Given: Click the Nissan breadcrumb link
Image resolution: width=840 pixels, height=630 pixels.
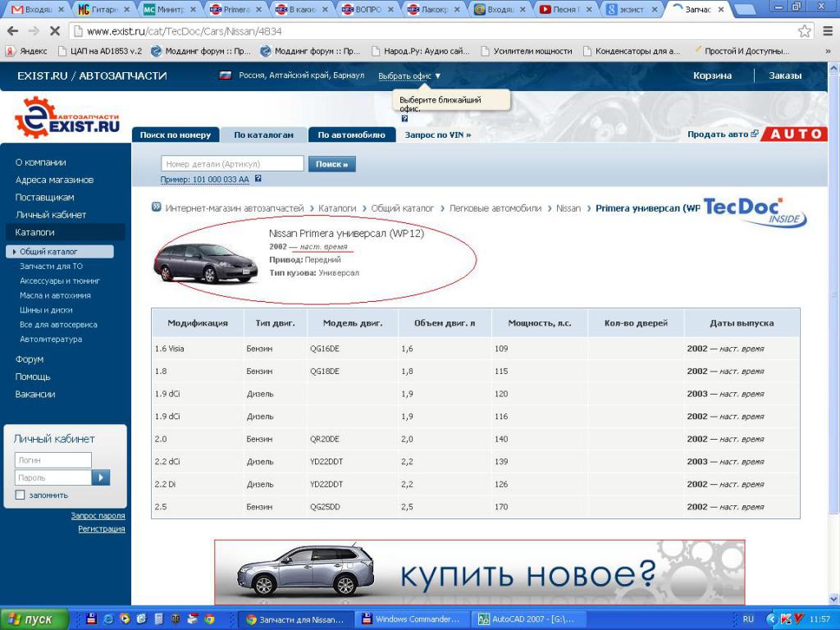Looking at the screenshot, I should click(568, 208).
